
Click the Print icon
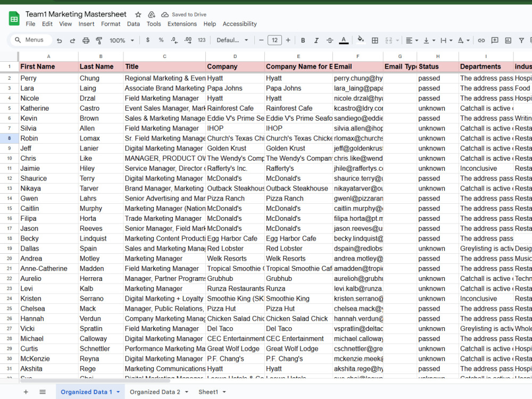pyautogui.click(x=86, y=40)
